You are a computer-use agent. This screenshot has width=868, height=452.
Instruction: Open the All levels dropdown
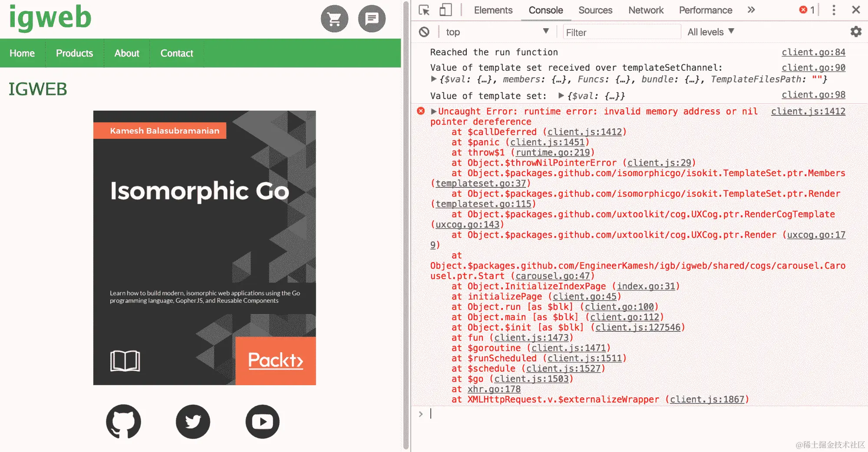coord(711,32)
